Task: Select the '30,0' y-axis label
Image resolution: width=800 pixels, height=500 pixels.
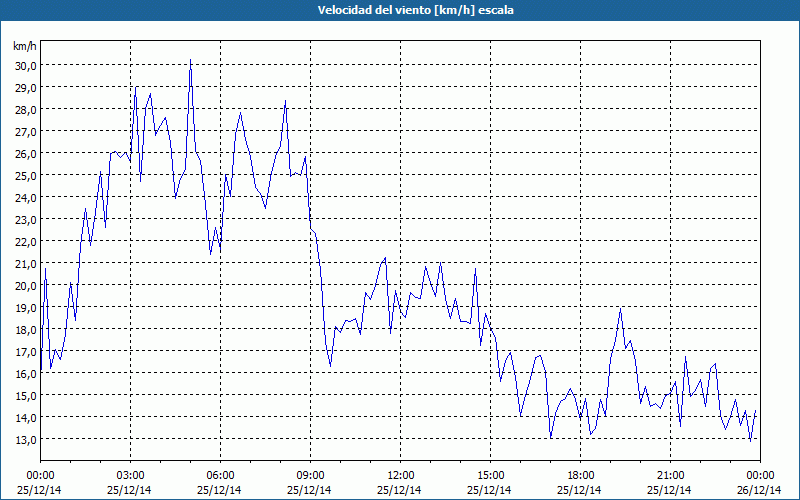Action: click(x=24, y=65)
